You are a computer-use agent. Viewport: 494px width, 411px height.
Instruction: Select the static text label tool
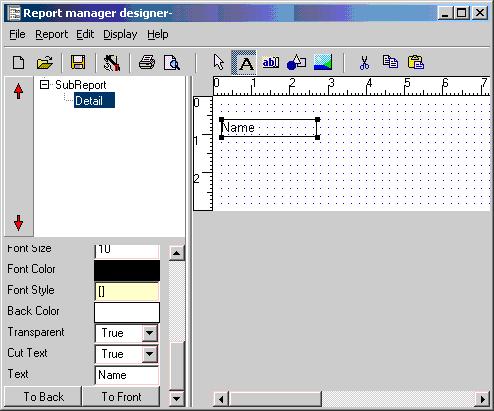point(244,62)
